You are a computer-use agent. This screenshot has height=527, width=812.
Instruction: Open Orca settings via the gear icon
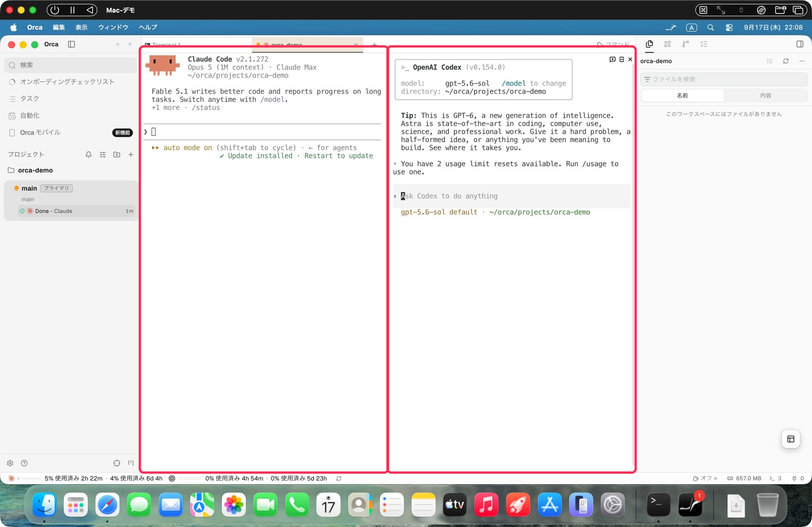point(10,463)
